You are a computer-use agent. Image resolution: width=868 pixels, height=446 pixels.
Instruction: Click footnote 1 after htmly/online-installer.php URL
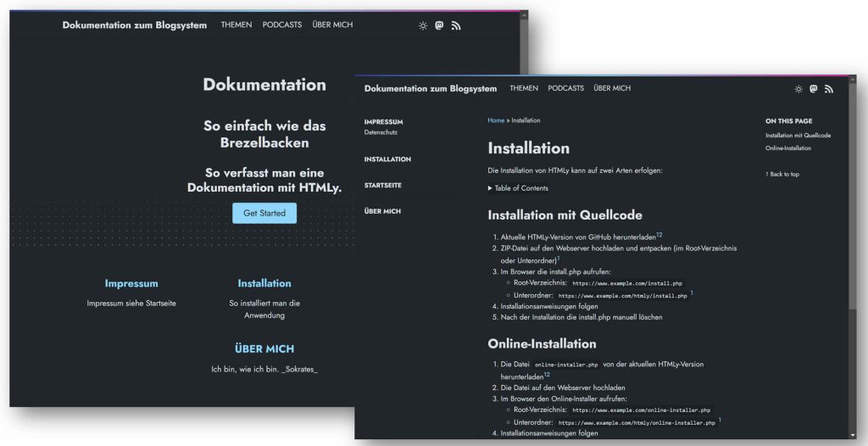pyautogui.click(x=720, y=421)
